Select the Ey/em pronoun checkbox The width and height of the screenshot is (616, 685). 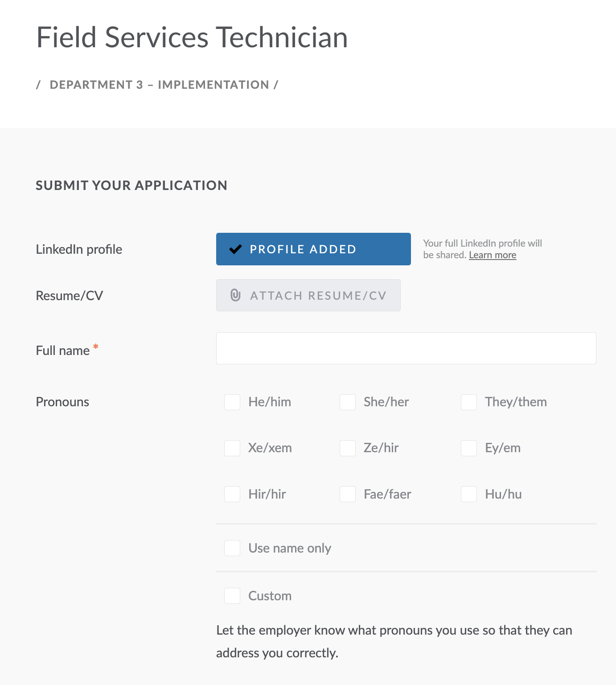(469, 448)
